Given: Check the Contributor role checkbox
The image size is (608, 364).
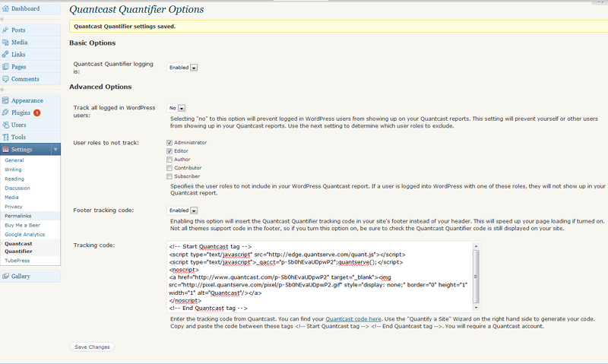Looking at the screenshot, I should click(169, 168).
